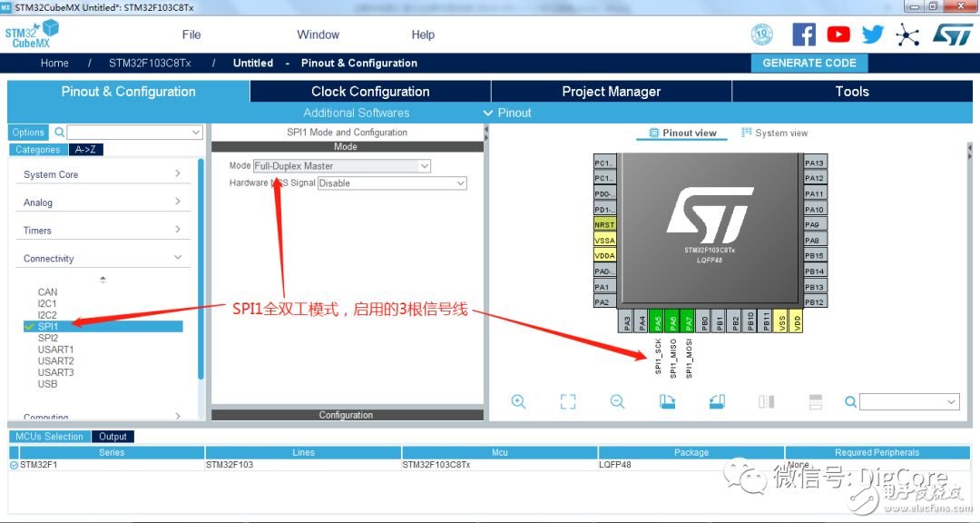The width and height of the screenshot is (980, 523).
Task: Switch to Tools tab
Action: 852,92
